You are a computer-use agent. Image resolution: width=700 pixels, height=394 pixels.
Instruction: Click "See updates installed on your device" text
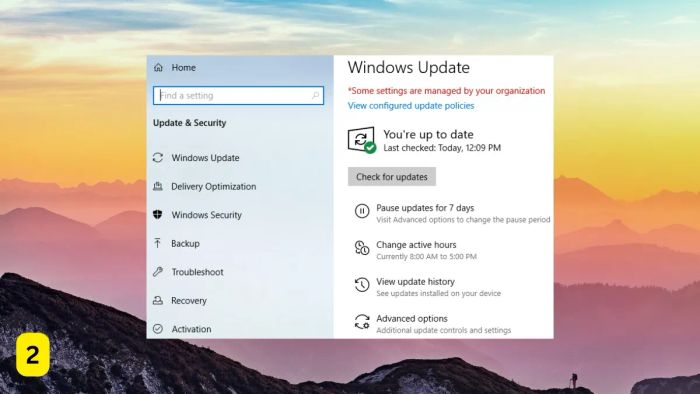[438, 293]
